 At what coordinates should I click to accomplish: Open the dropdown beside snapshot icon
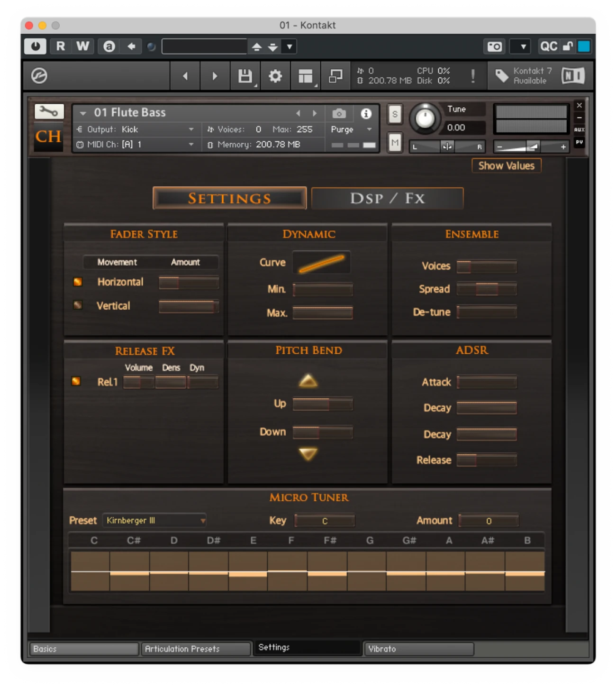(523, 46)
